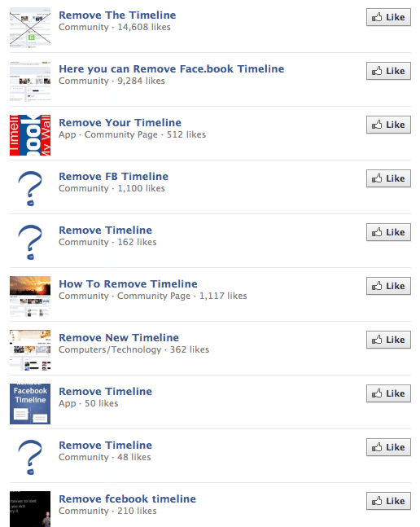
Task: Like Remove fcebook timeline community
Action: tap(388, 501)
